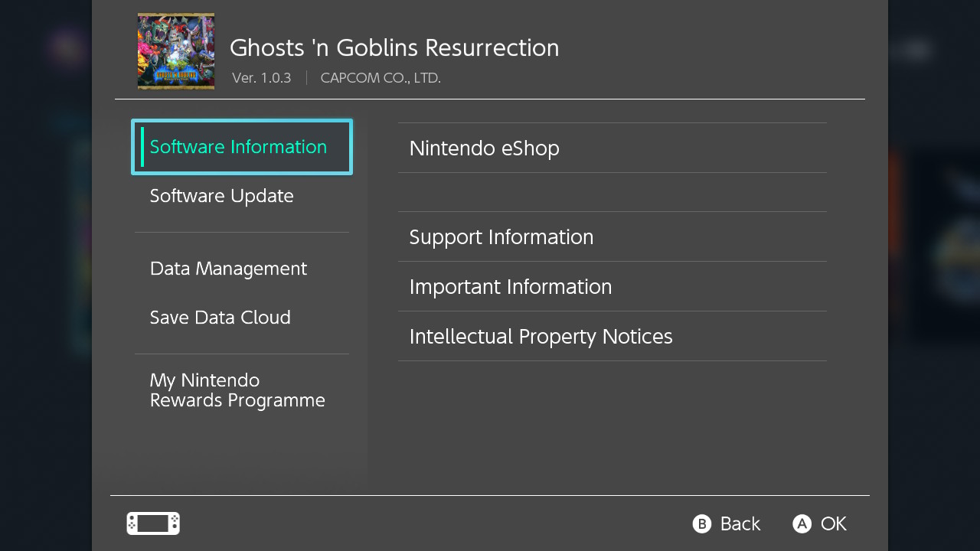Click the Switch handheld controller icon
The image size is (980, 551).
point(153,523)
